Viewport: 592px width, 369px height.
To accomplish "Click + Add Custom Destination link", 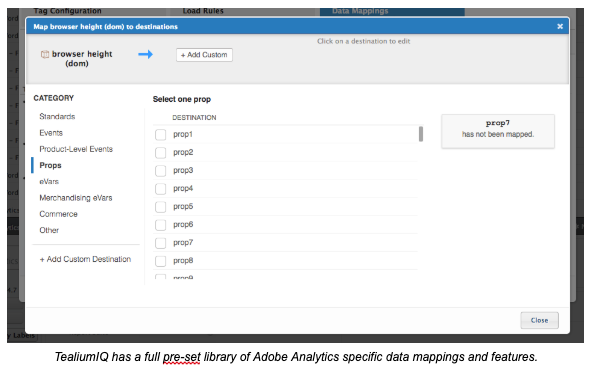I will pos(85,259).
